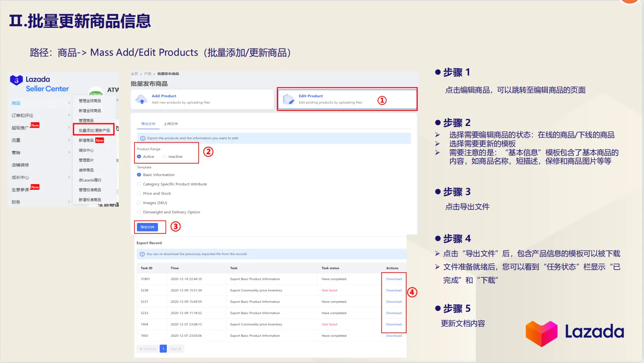Click the Add Product cloud upload icon
Viewport: 644px width, 363px height.
141,99
